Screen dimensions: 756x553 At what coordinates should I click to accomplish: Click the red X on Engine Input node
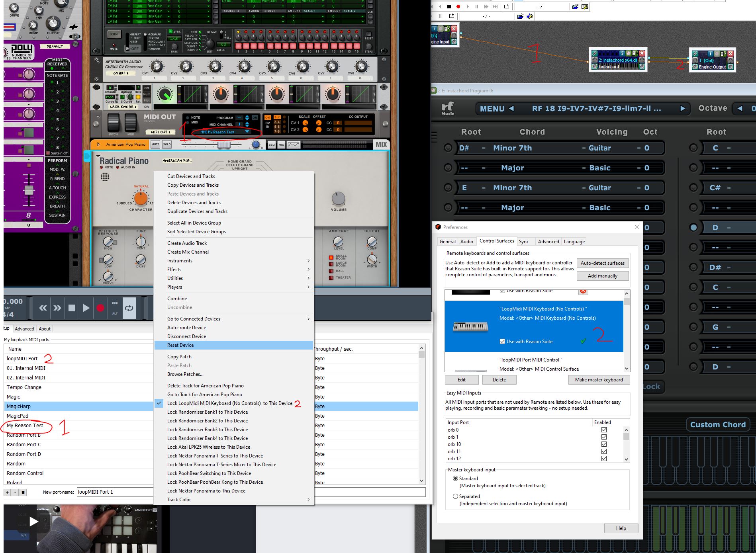454,28
